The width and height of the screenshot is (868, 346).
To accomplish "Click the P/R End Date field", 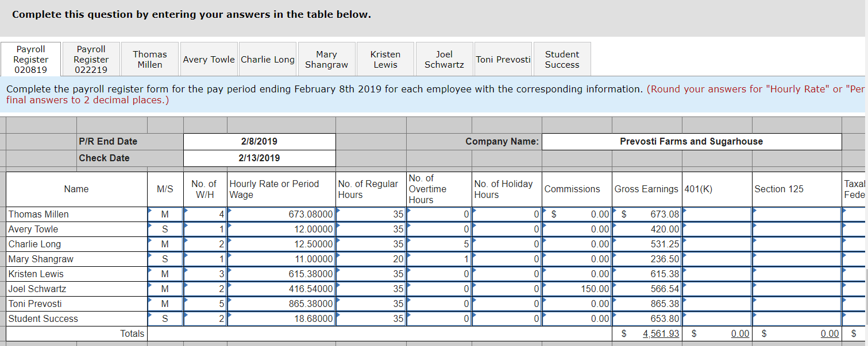I will [260, 141].
